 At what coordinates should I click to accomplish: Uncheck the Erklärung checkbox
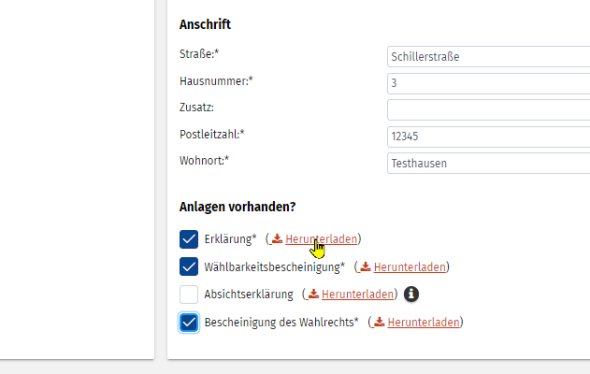[189, 239]
